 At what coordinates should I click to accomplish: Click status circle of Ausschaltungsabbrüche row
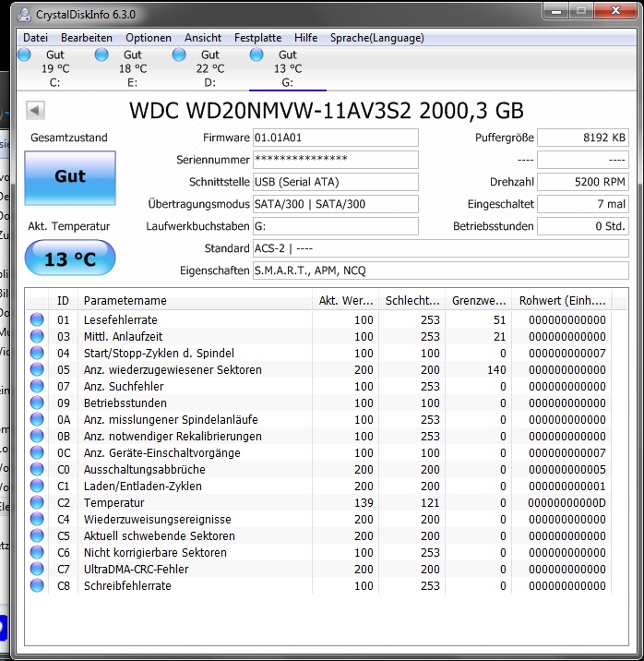point(37,469)
